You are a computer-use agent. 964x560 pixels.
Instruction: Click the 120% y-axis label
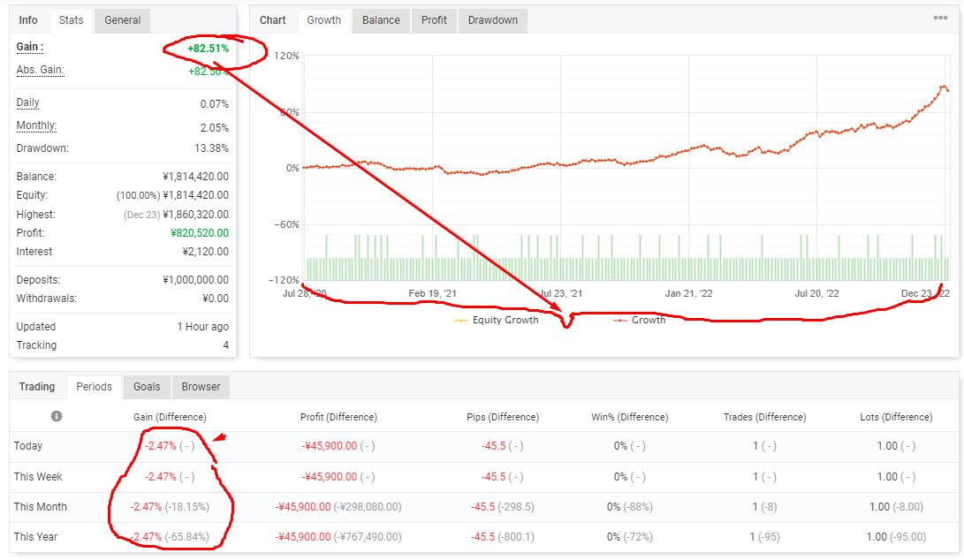pyautogui.click(x=286, y=56)
